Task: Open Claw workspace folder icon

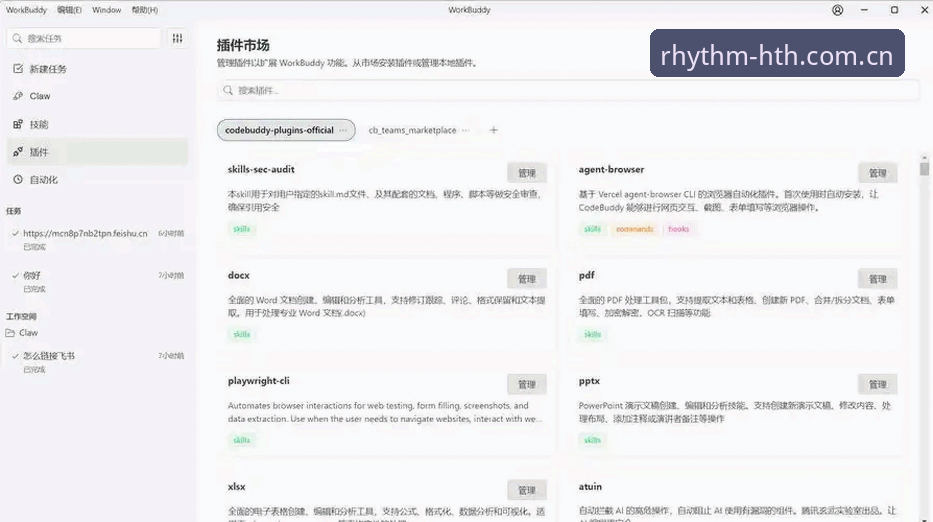Action: point(10,333)
